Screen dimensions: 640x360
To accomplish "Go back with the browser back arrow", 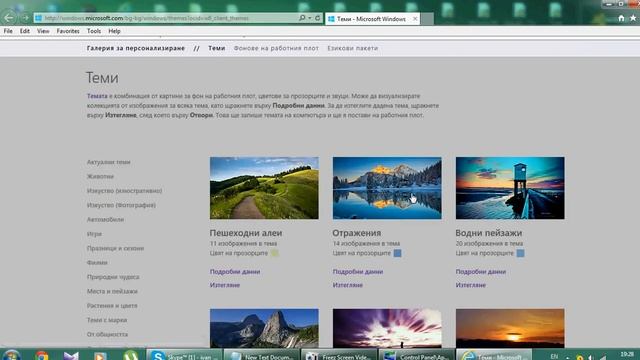I will pos(9,18).
